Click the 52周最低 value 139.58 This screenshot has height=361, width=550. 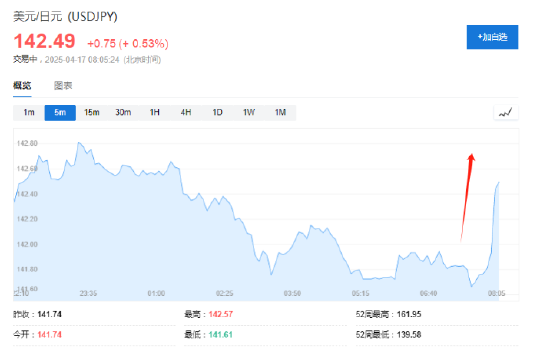(x=409, y=335)
